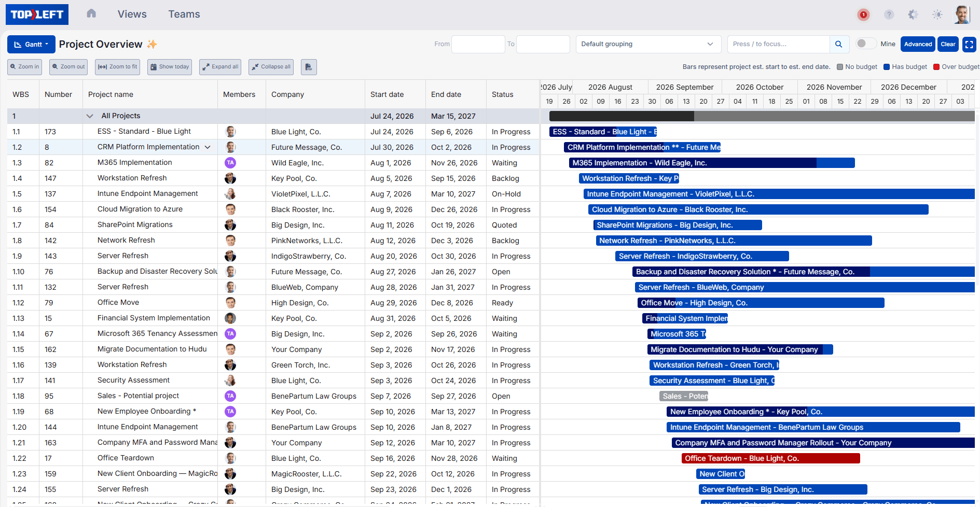Collapse the All Projects group
The height and width of the screenshot is (507, 980).
point(90,116)
